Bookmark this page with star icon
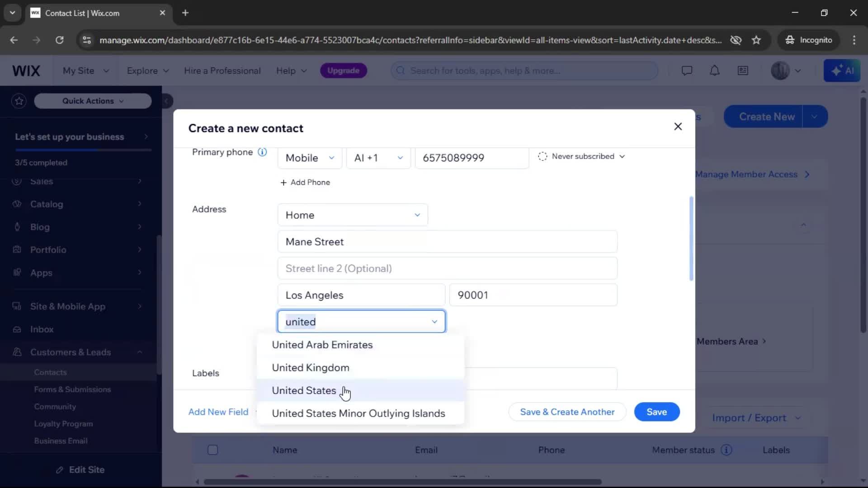This screenshot has width=868, height=488. tap(756, 40)
